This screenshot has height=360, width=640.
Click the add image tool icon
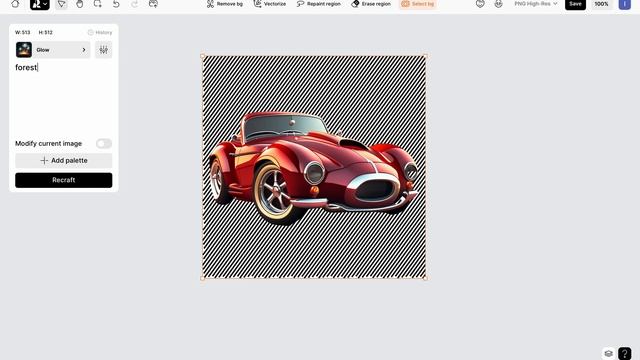[x=153, y=4]
